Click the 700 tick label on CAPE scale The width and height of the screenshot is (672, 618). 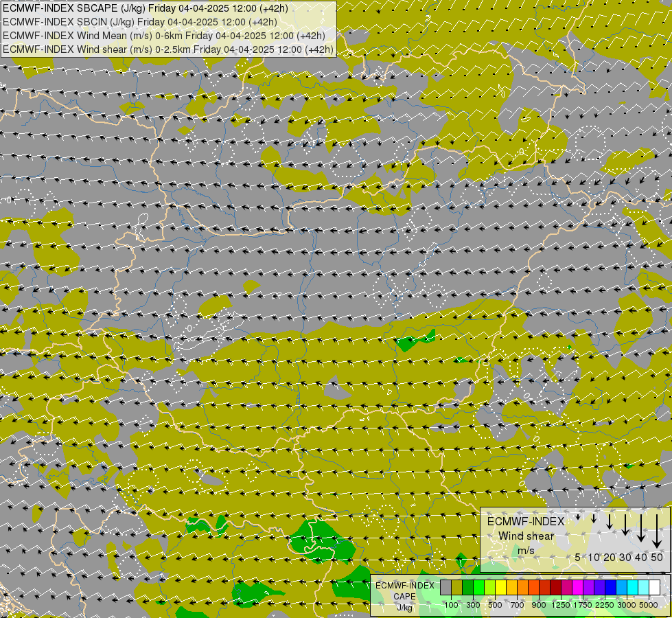click(x=518, y=605)
